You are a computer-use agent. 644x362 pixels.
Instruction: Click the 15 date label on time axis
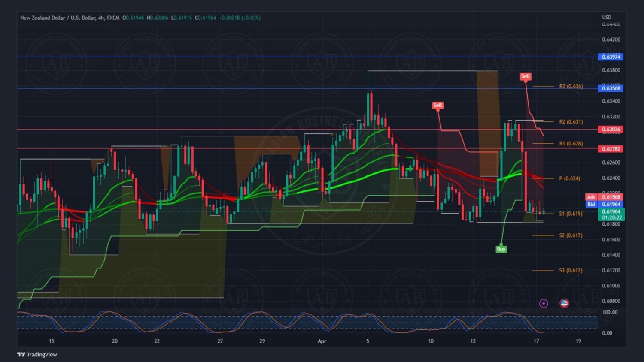point(52,341)
